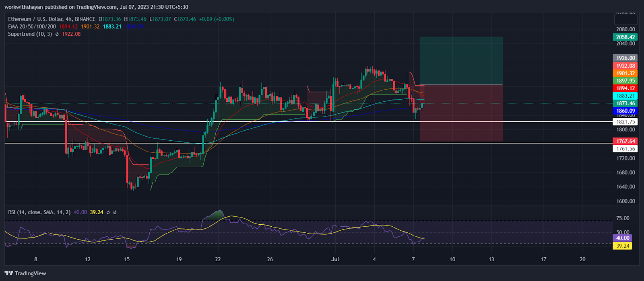Click the red 1767.64 stop price label
Image resolution: width=644 pixels, height=281 pixels.
[625, 141]
